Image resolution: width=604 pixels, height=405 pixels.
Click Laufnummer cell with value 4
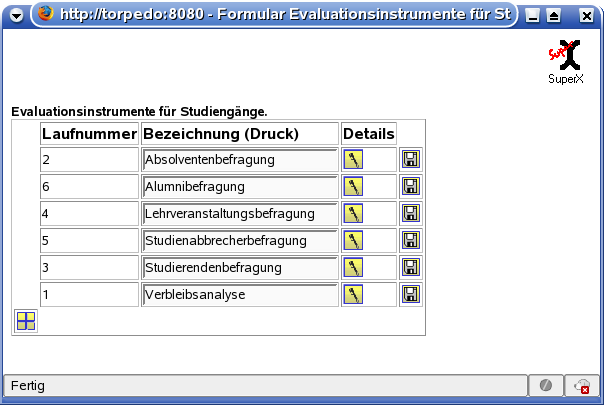(x=89, y=213)
